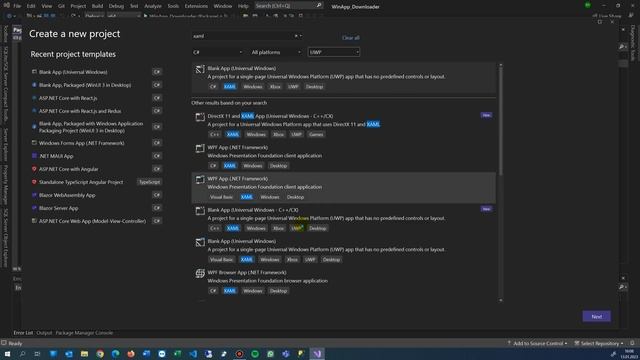The width and height of the screenshot is (640, 360).
Task: Click the WPF Browser App template icon
Action: point(200,273)
